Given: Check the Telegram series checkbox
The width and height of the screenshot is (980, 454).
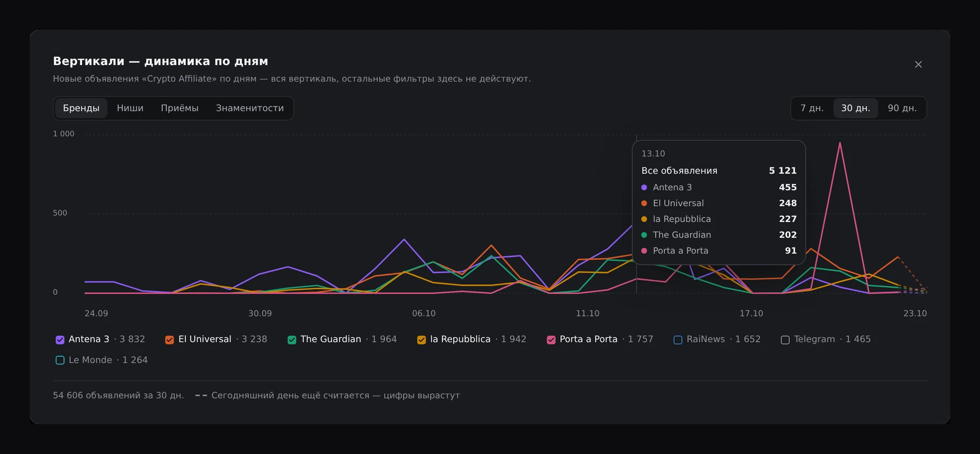Looking at the screenshot, I should click(785, 340).
